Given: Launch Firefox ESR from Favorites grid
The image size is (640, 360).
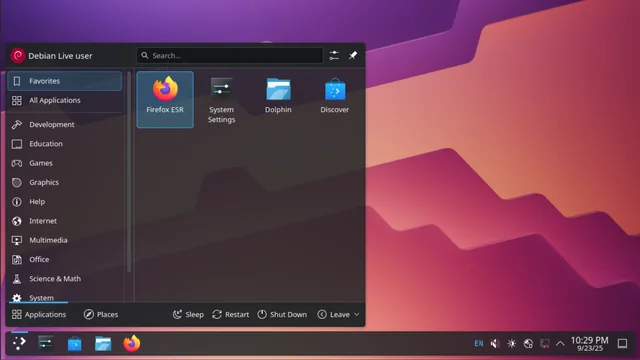Looking at the screenshot, I should 165,99.
